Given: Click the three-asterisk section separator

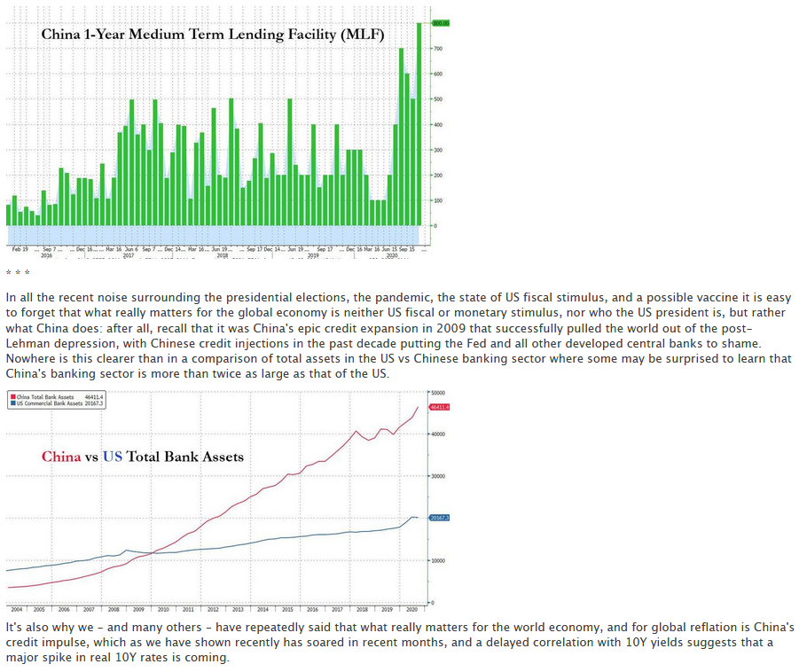Looking at the screenshot, I should coord(18,273).
